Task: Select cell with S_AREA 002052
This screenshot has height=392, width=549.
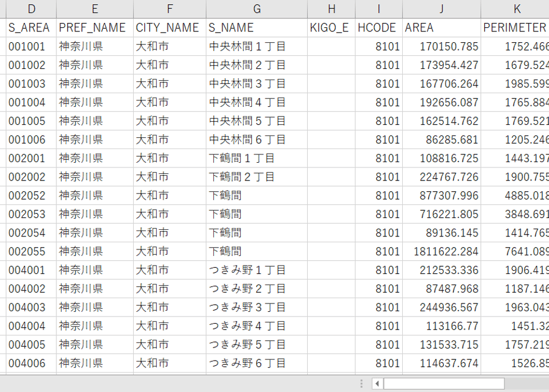Action: pos(31,195)
